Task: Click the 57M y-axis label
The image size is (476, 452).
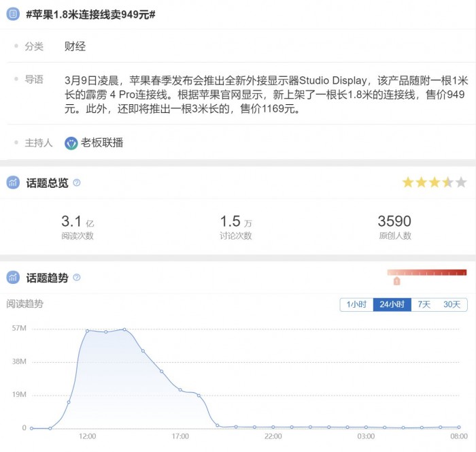Action: 19,328
